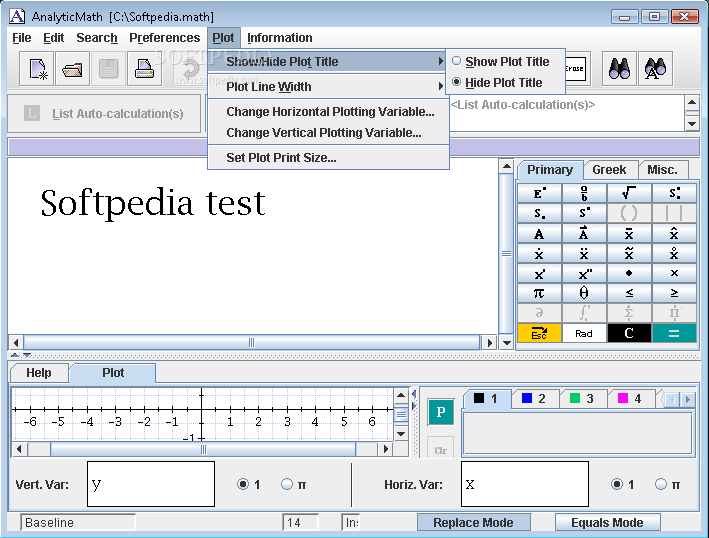Image resolution: width=709 pixels, height=538 pixels.
Task: Open Set Plot Print Size dialog
Action: (x=328, y=157)
